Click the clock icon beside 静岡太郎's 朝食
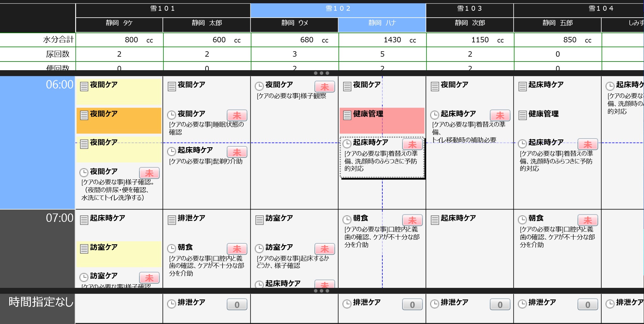The image size is (644, 324). tap(171, 248)
